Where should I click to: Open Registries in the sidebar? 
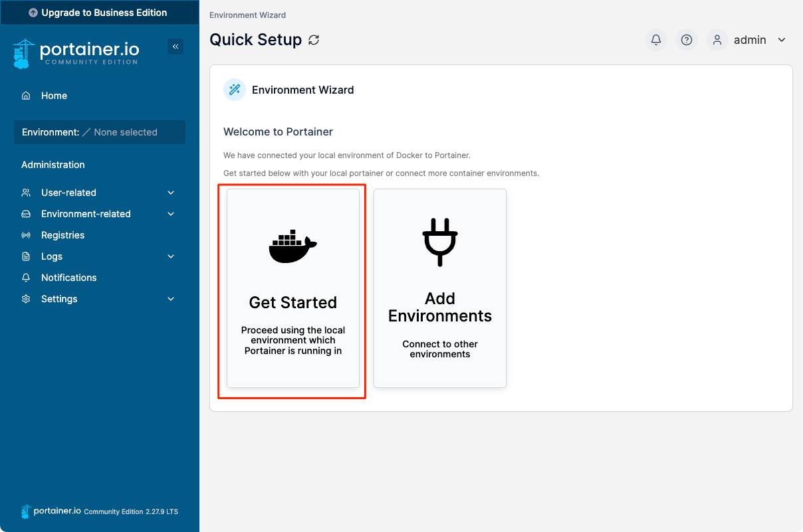point(100,235)
